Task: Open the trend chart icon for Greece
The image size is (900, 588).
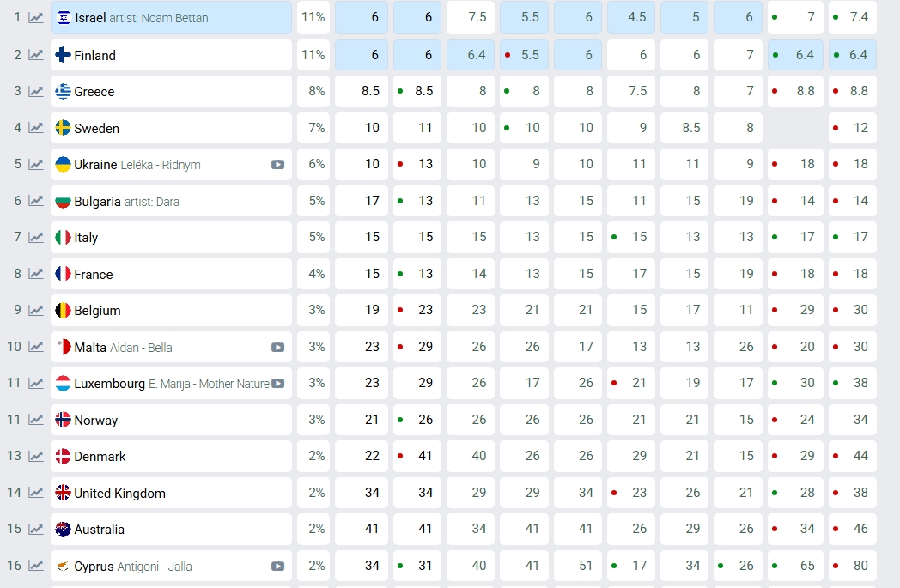Action: [36, 92]
